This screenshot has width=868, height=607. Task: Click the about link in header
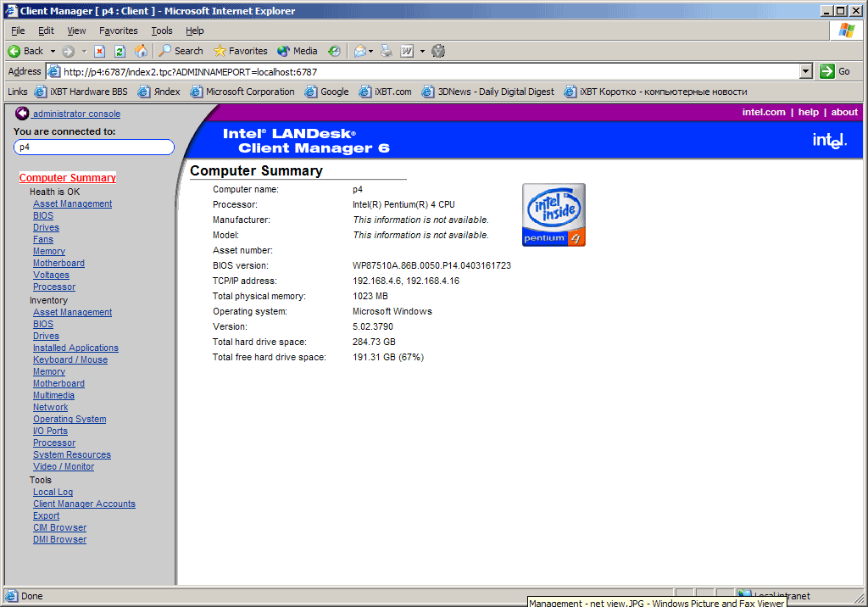point(844,112)
